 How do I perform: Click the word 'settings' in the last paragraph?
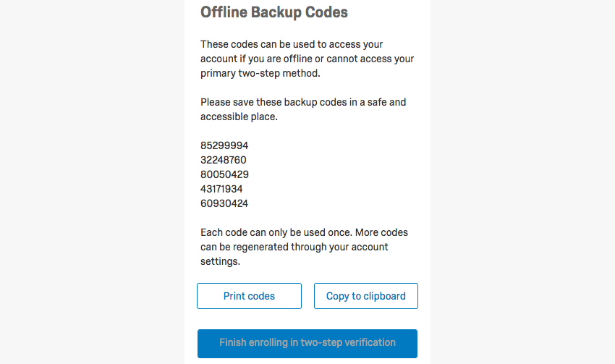219,261
